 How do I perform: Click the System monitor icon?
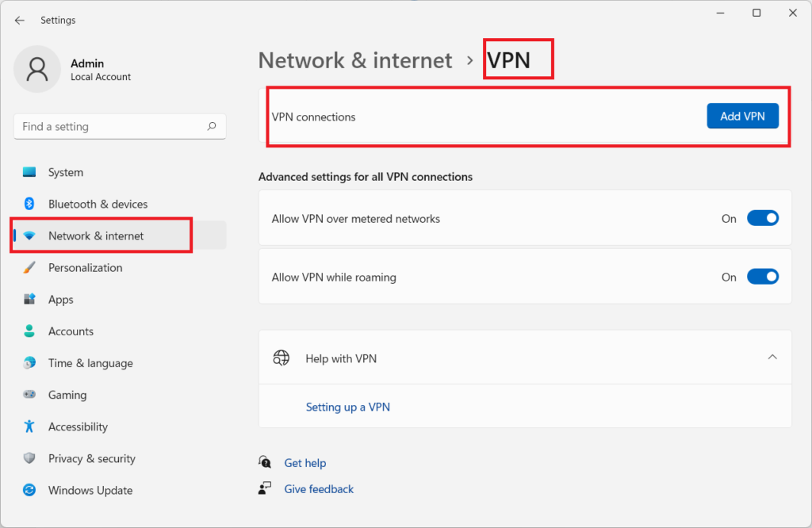29,172
